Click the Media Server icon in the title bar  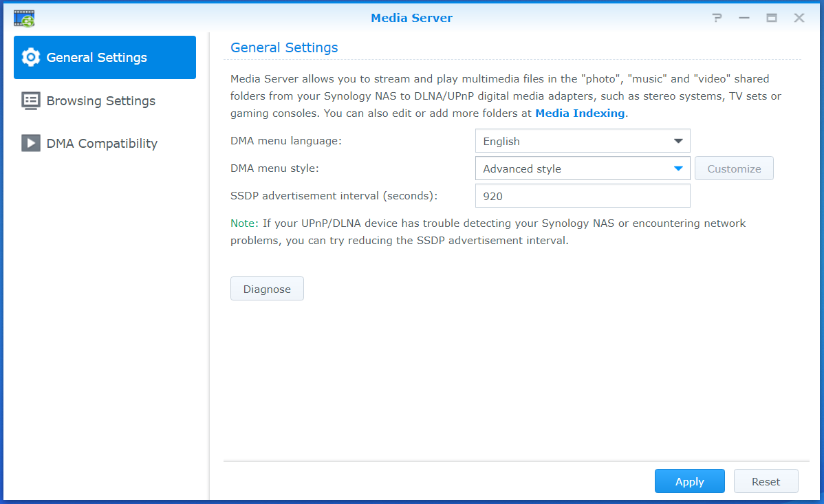coord(23,17)
